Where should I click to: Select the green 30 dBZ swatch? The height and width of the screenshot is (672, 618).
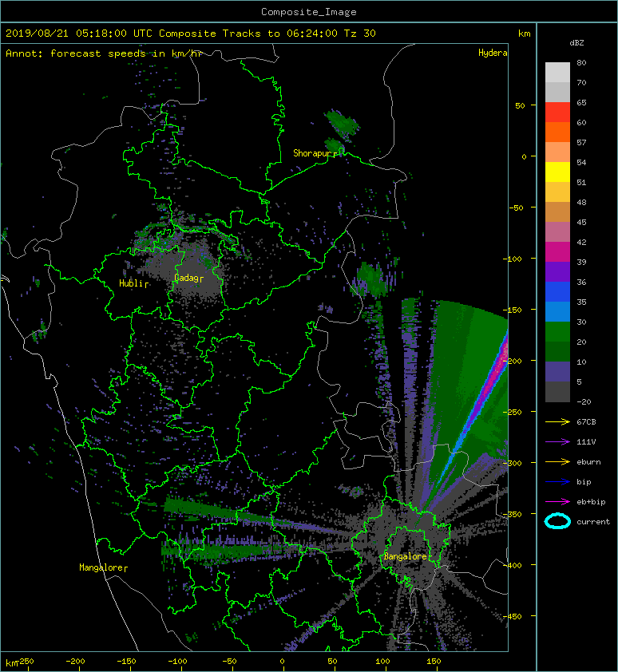[557, 331]
